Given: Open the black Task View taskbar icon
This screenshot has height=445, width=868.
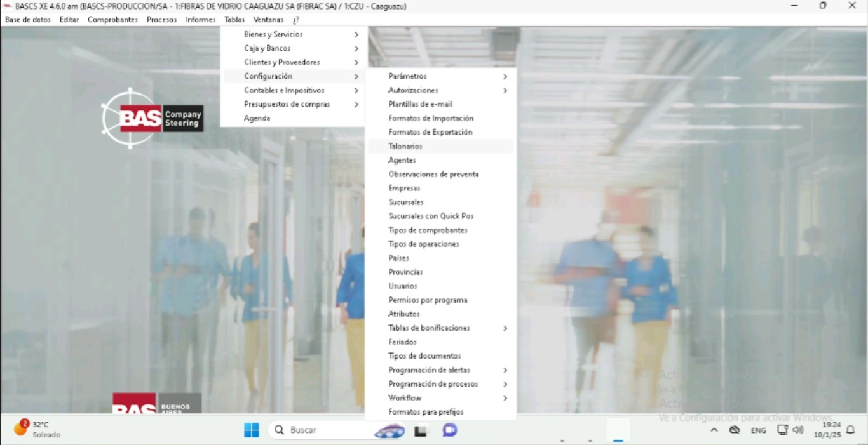Looking at the screenshot, I should pyautogui.click(x=421, y=431).
